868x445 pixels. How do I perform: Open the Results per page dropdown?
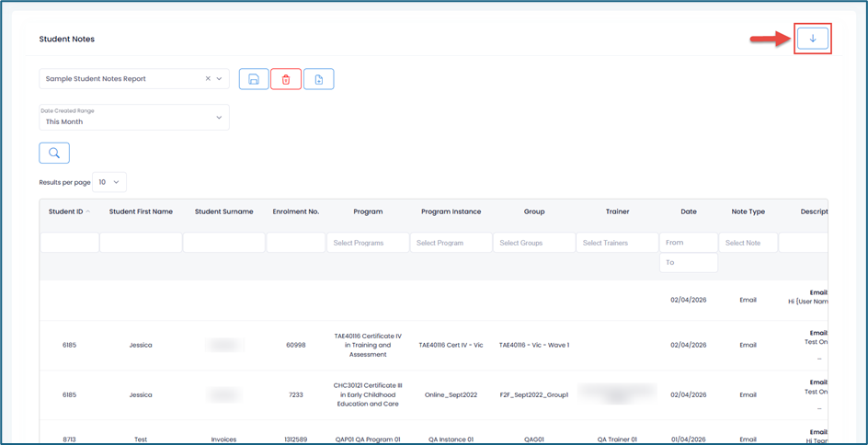pos(109,182)
